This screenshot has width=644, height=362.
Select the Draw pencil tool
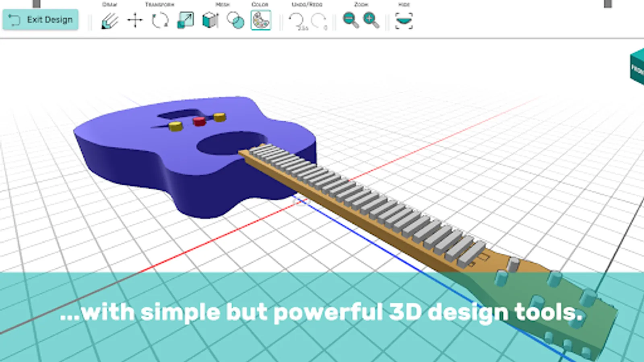coord(109,20)
